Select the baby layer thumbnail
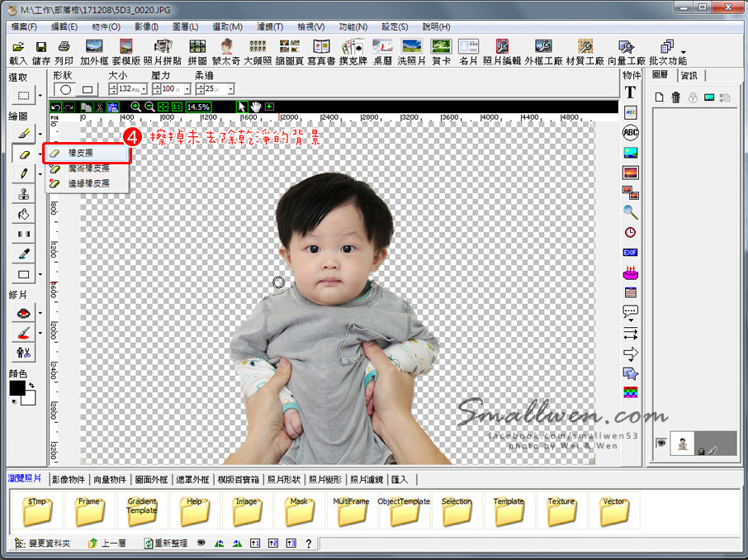 682,443
